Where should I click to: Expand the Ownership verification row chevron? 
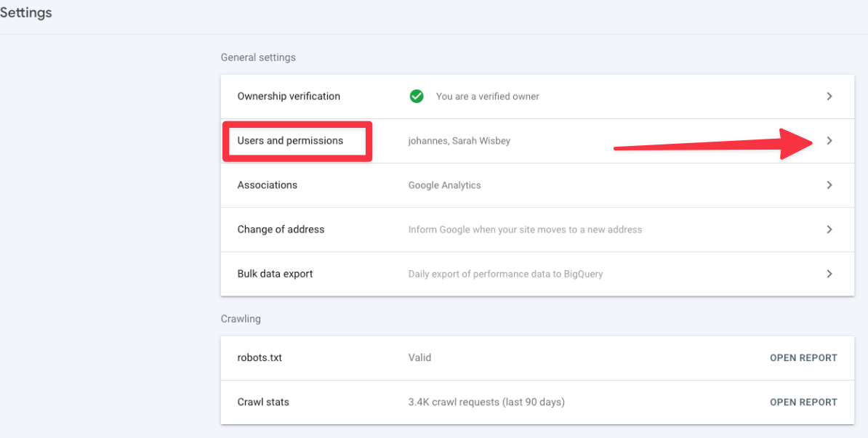coord(829,96)
